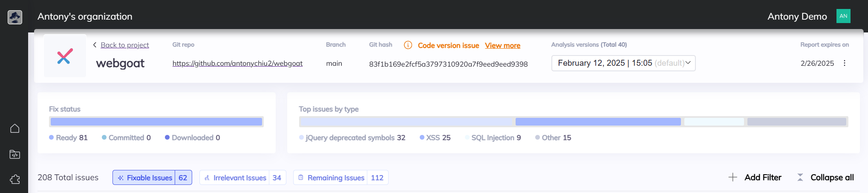Image resolution: width=868 pixels, height=193 pixels.
Task: Open the Home icon in the sidebar
Action: [15, 129]
